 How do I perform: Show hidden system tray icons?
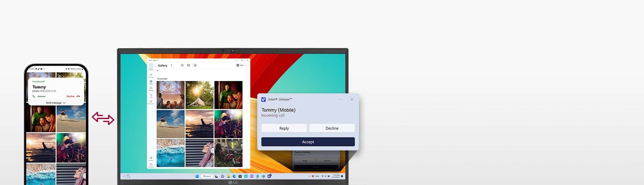click(x=310, y=176)
